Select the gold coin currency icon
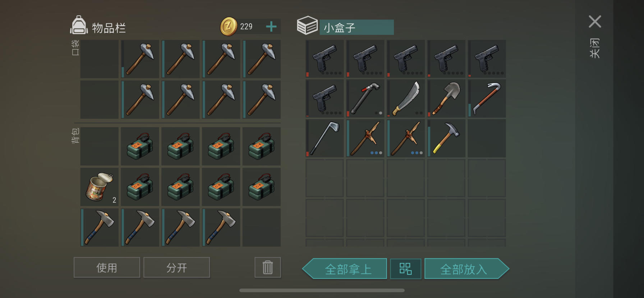This screenshot has width=644, height=298. click(229, 26)
